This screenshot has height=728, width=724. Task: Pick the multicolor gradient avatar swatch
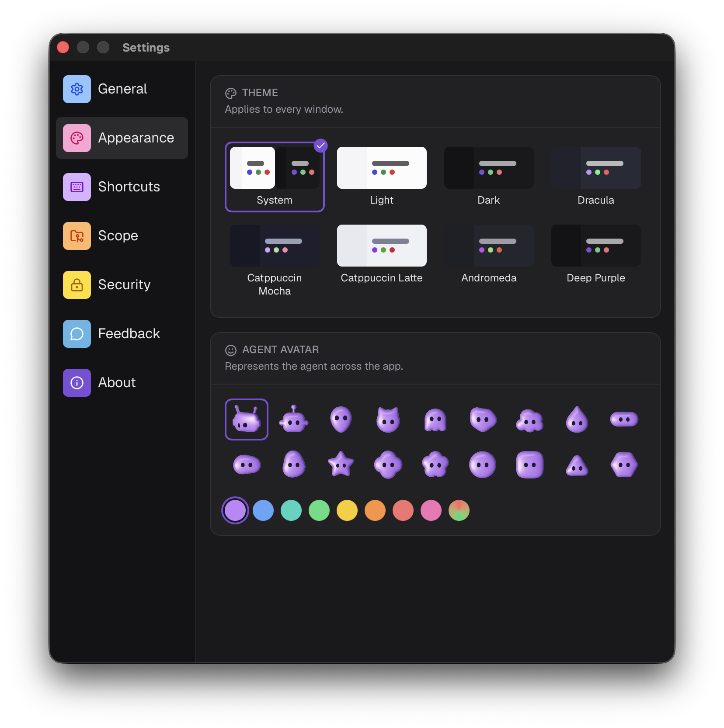(459, 510)
